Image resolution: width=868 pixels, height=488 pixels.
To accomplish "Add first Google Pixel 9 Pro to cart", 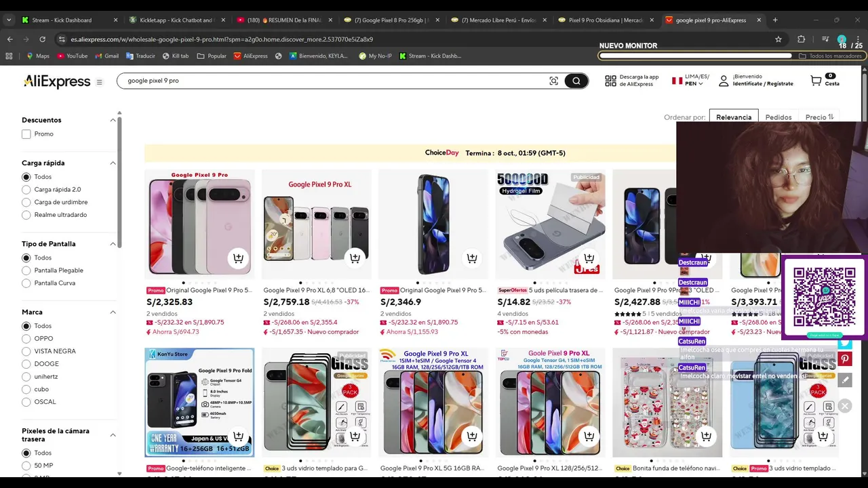I will point(238,258).
